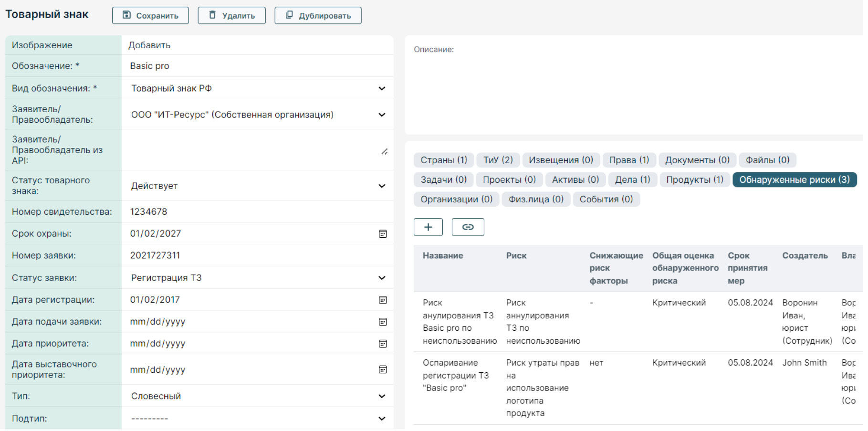Click the Дублировать copy button
The height and width of the screenshot is (431, 868).
(318, 16)
